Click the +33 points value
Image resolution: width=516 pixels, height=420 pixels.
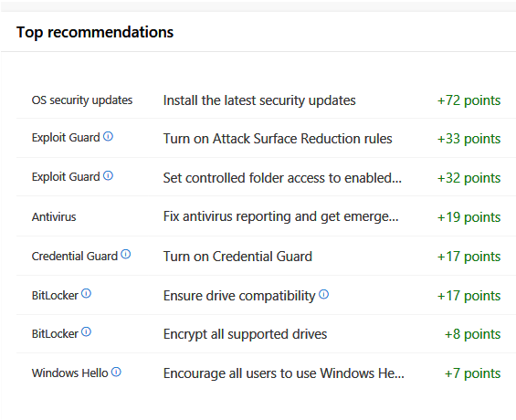pyautogui.click(x=469, y=139)
